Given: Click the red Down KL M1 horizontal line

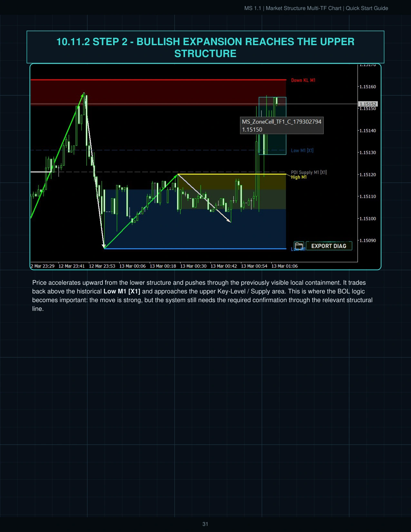Looking at the screenshot, I should [x=158, y=80].
